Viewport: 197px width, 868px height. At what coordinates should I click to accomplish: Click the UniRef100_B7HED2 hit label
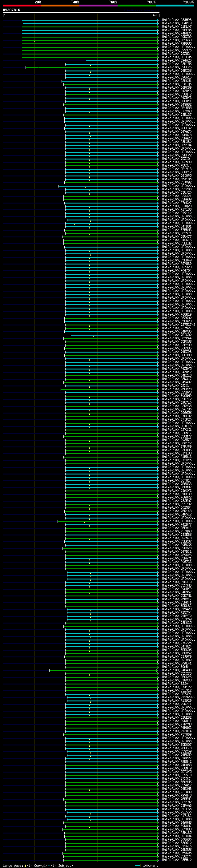[x=177, y=416]
